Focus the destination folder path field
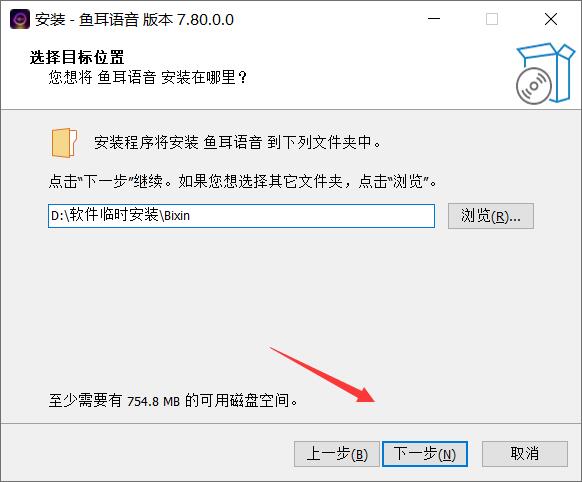582x482 pixels. (x=241, y=216)
